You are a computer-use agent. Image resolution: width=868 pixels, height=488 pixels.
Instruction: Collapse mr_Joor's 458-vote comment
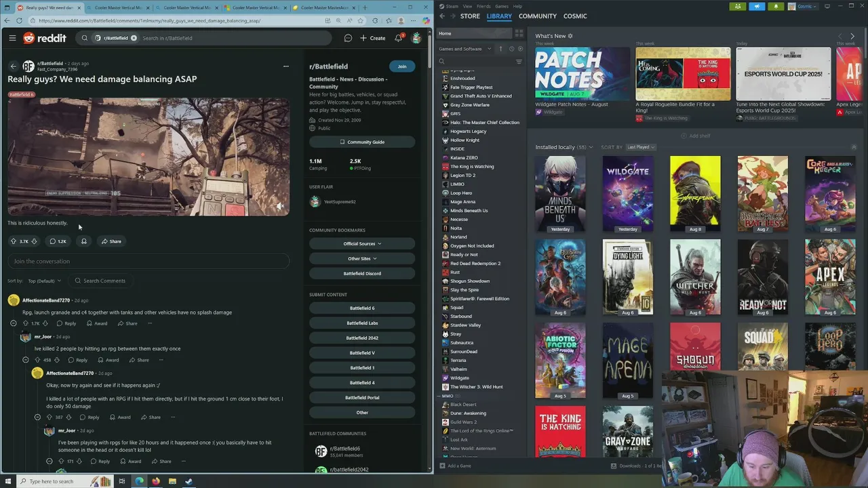point(25,360)
